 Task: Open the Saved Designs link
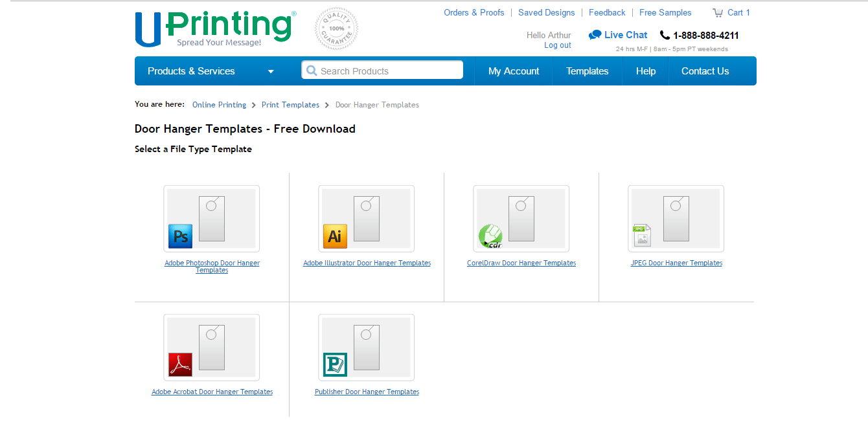coord(547,12)
